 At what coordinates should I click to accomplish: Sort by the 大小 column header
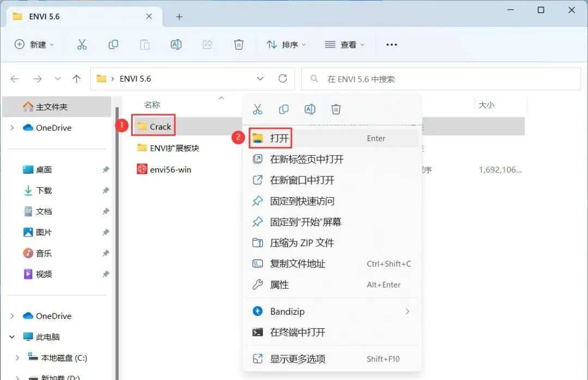coord(486,105)
